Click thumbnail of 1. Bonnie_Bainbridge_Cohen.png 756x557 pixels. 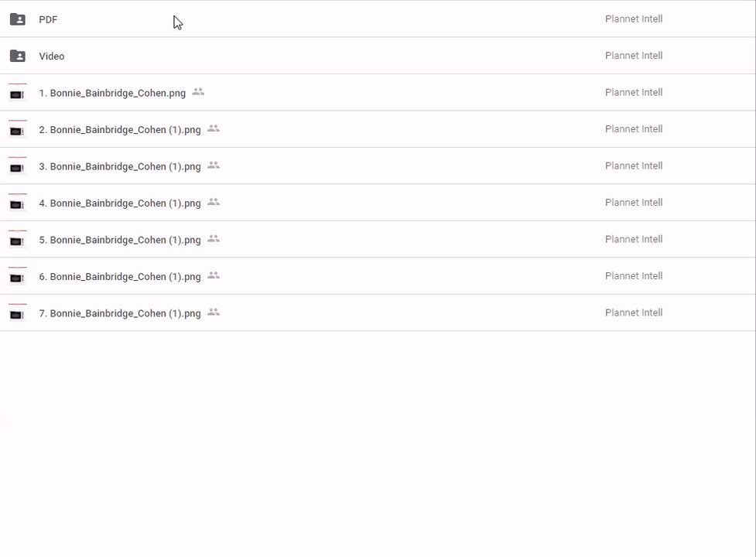coord(17,93)
